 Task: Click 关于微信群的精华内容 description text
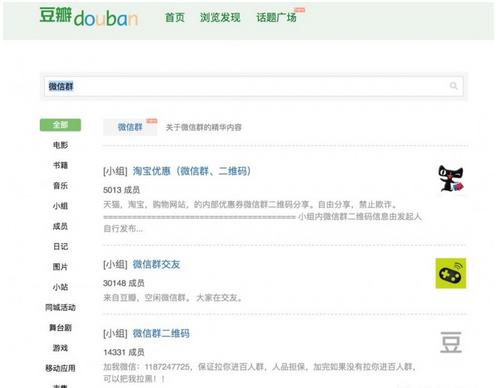[x=203, y=127]
